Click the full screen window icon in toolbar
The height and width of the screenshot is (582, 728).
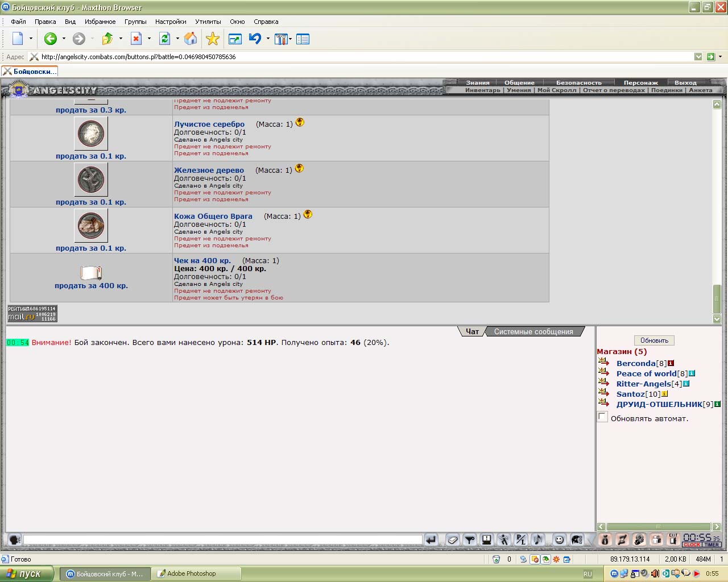234,39
